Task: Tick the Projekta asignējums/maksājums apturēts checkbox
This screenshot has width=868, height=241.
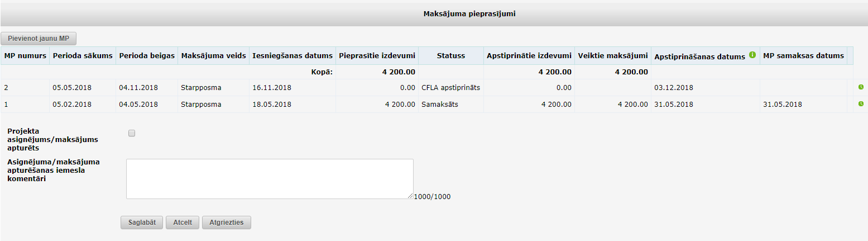Action: click(x=132, y=133)
